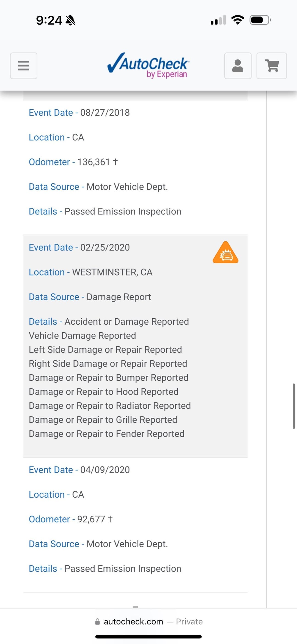Tap the battery status icon
Image resolution: width=297 pixels, height=644 pixels.
[260, 20]
